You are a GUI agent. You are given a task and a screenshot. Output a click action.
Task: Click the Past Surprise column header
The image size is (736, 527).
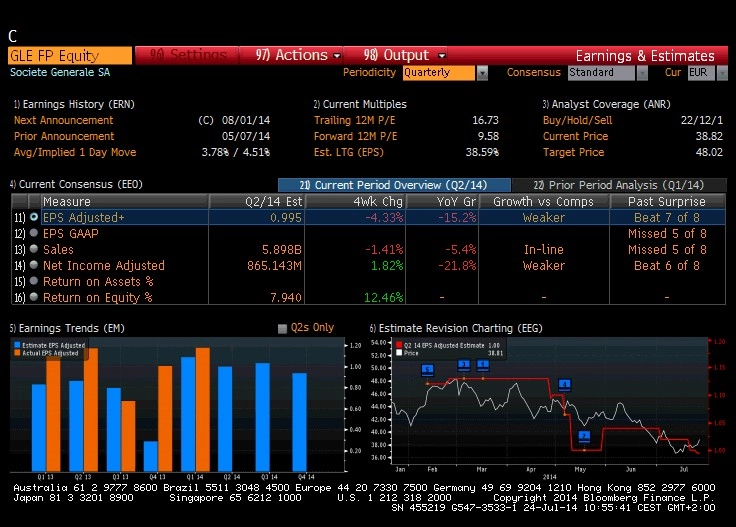[667, 201]
